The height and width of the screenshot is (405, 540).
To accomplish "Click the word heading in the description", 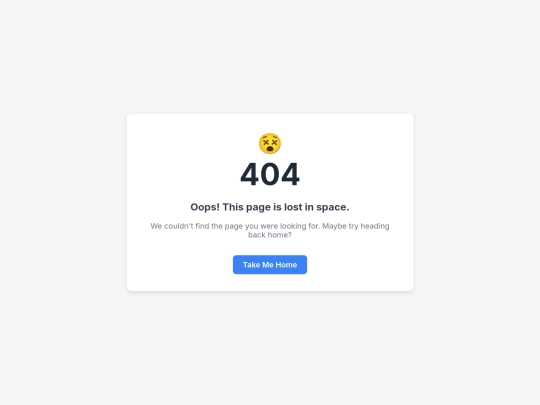I will [375, 226].
